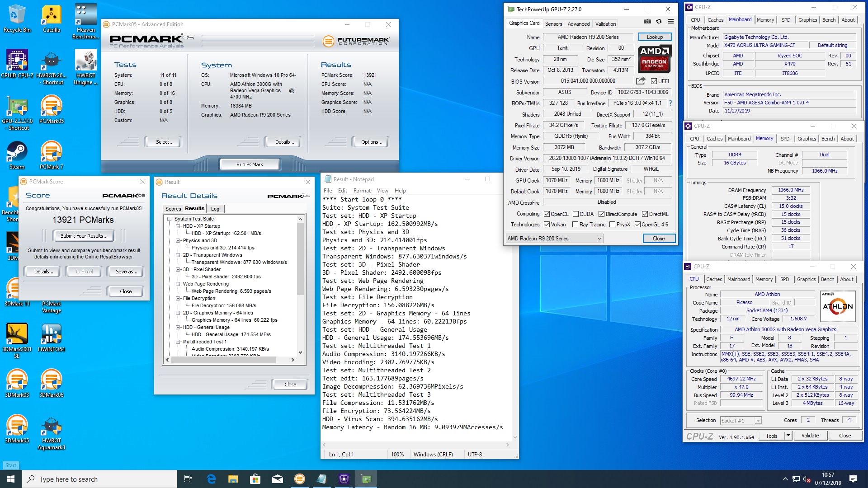Click Validate button in CPU-Z

pyautogui.click(x=810, y=436)
